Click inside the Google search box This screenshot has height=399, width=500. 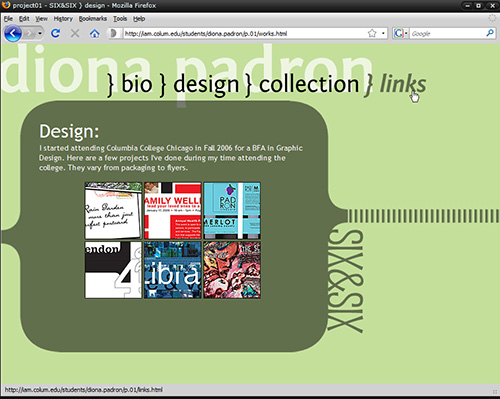(x=447, y=33)
